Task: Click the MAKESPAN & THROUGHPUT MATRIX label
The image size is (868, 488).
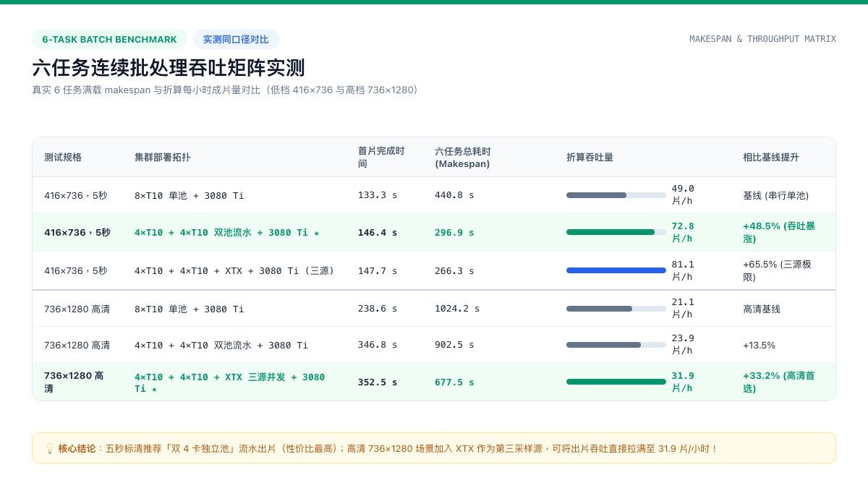Action: [762, 39]
